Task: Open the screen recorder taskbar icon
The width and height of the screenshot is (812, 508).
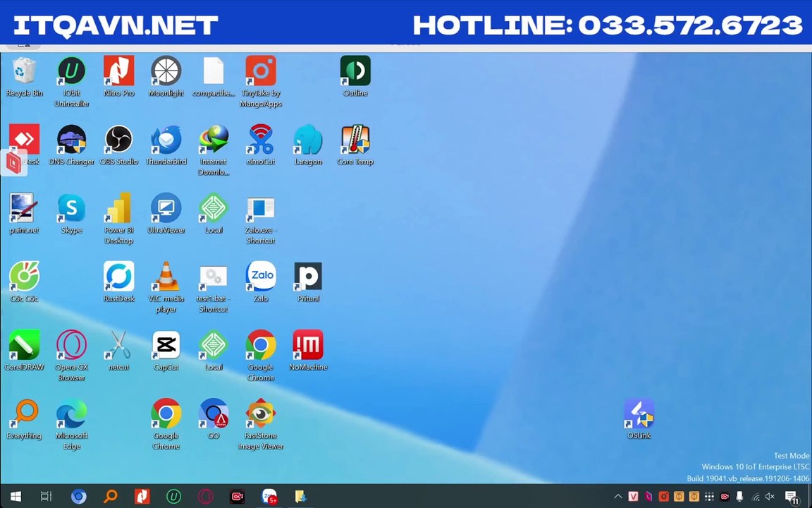Action: coord(237,497)
